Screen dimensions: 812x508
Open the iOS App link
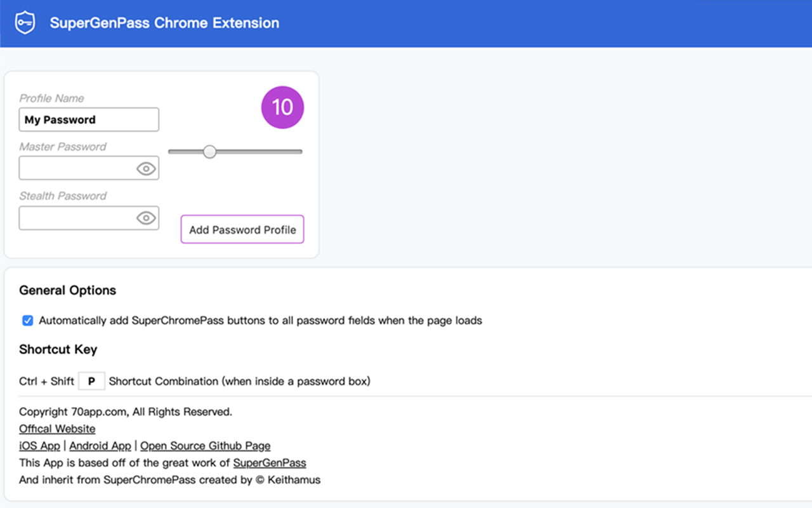[39, 446]
